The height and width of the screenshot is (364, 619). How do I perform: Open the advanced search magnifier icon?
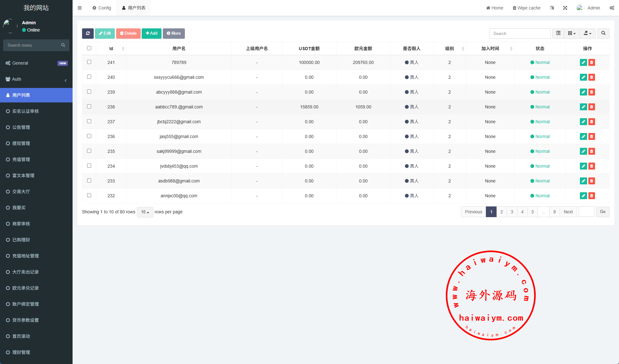[603, 33]
